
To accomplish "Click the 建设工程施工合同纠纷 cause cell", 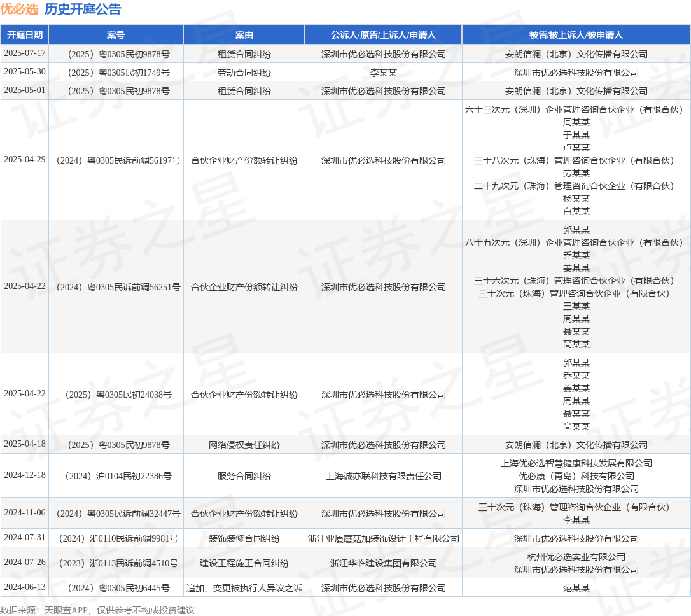I will pos(244,563).
